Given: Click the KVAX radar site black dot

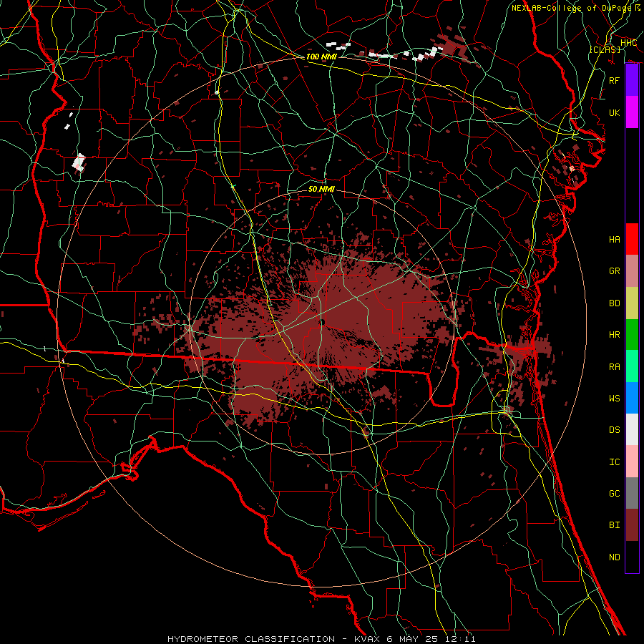Looking at the screenshot, I should (x=323, y=323).
